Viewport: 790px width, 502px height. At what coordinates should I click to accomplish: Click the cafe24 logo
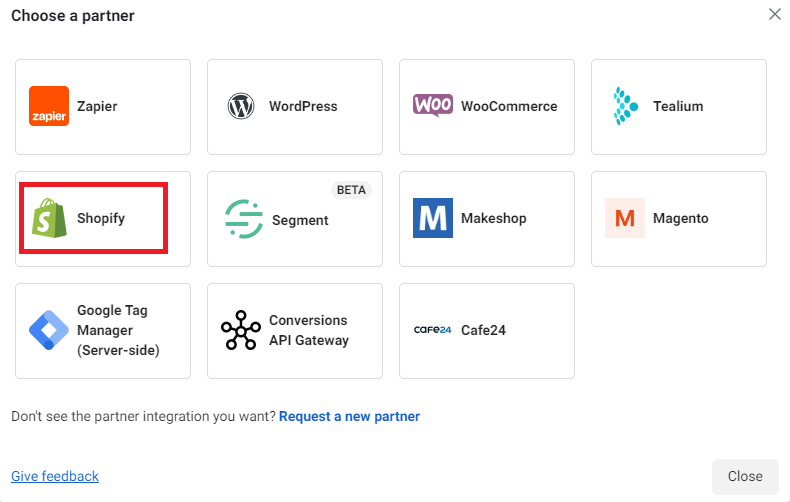(x=433, y=330)
